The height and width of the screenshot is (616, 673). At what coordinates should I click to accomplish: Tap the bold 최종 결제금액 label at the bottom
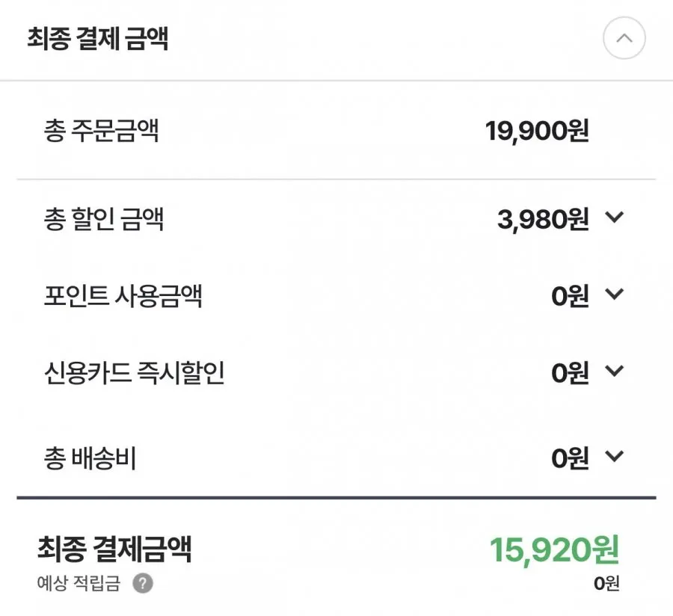tap(114, 549)
